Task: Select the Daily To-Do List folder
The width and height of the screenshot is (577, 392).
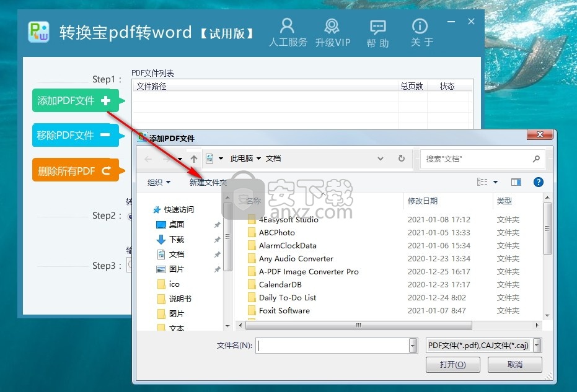Action: coord(288,297)
